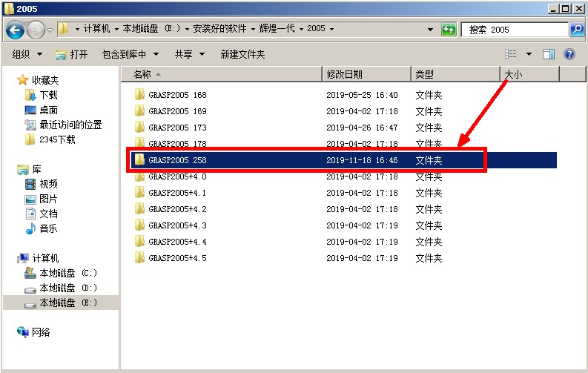Expand the address bar history dropdown
The height and width of the screenshot is (373, 588).
(431, 30)
